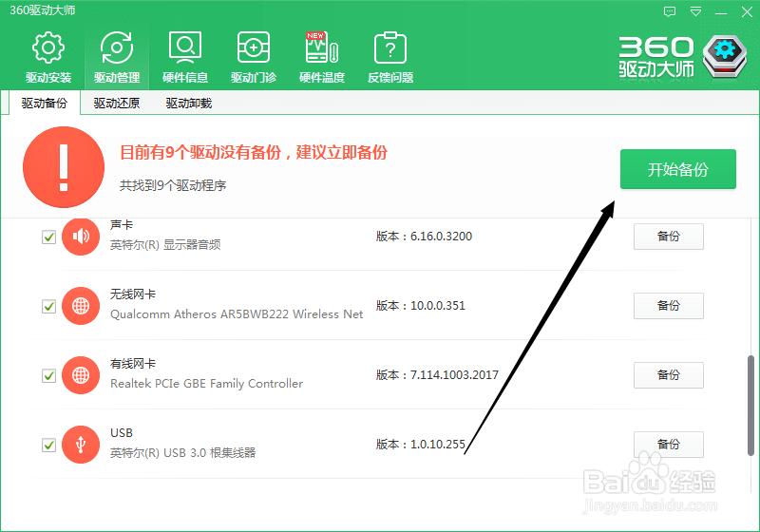Image resolution: width=760 pixels, height=532 pixels.
Task: Switch to the 驱动备份 tab
Action: click(x=45, y=103)
